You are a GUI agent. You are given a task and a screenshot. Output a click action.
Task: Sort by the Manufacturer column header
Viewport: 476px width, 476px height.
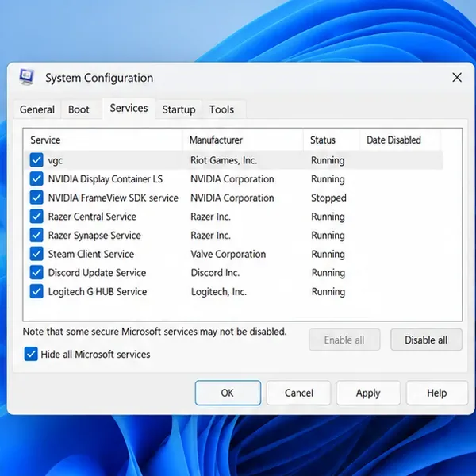(243, 140)
